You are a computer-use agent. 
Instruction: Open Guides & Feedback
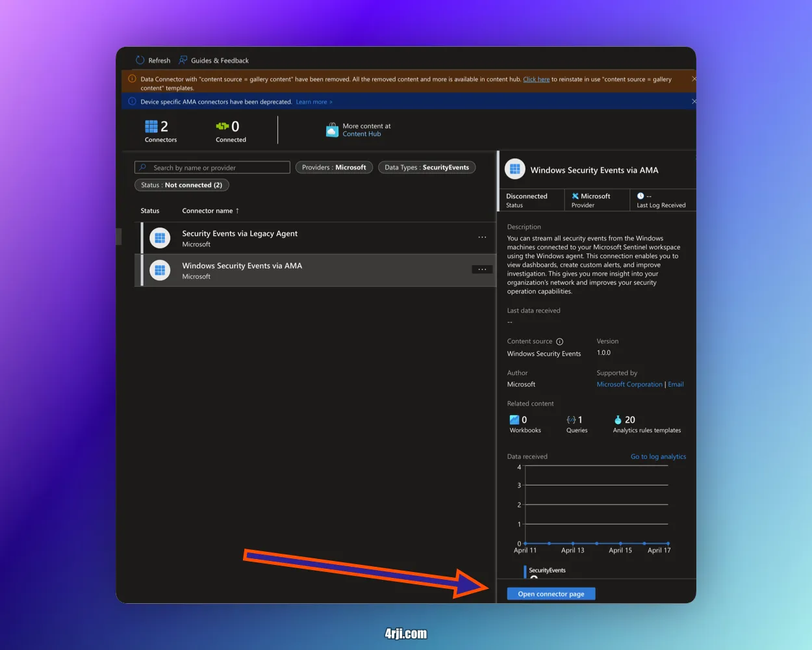tap(183, 60)
